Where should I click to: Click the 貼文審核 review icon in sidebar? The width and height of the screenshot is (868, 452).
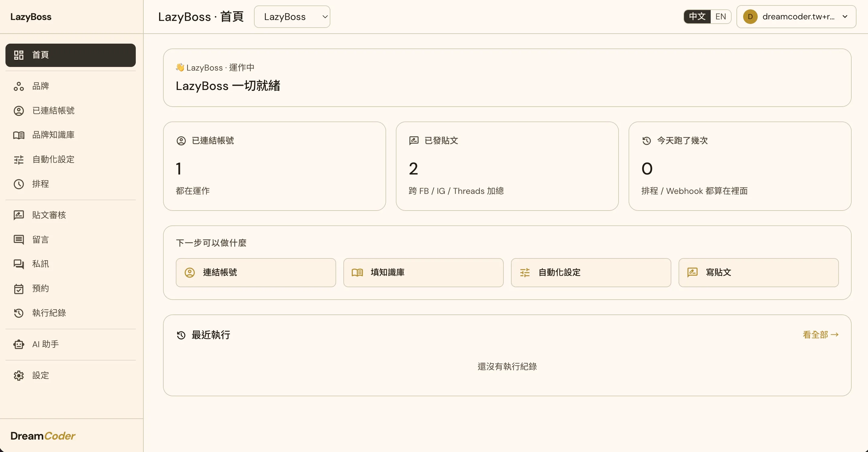coord(18,215)
